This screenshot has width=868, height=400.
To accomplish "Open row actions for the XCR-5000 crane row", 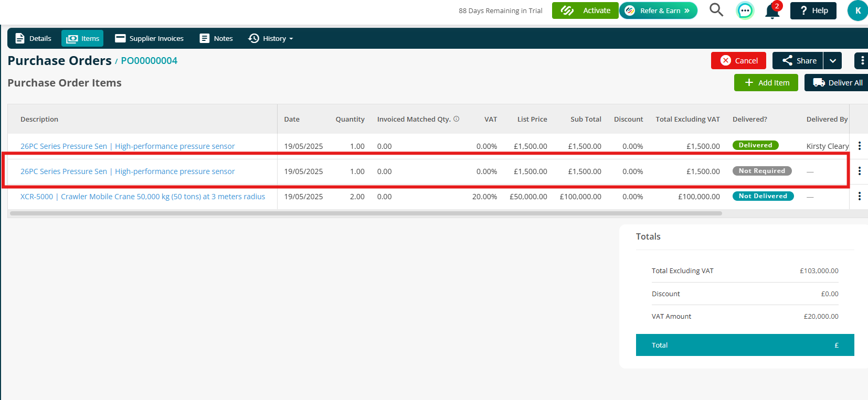I will [x=859, y=196].
